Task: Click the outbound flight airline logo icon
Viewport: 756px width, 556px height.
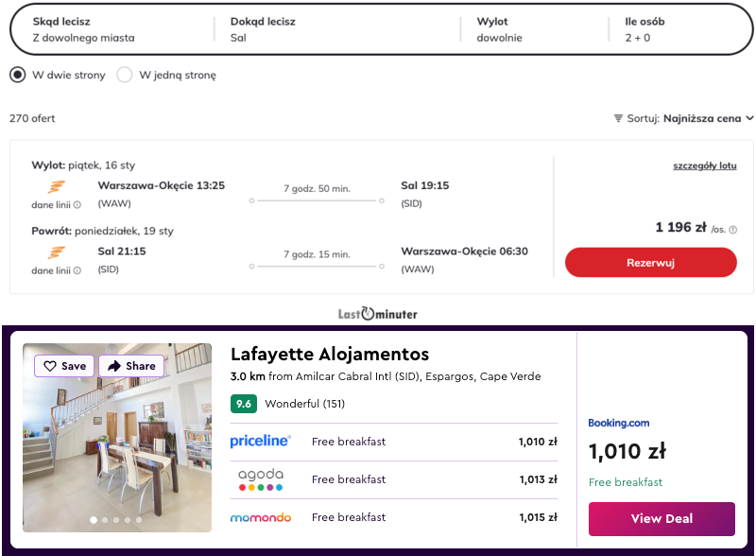Action: pyautogui.click(x=57, y=186)
